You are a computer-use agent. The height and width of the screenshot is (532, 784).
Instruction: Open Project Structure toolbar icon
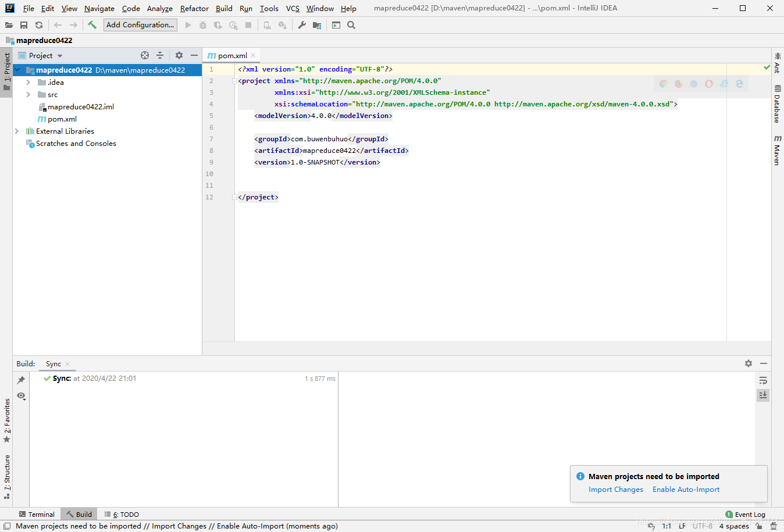tap(317, 25)
